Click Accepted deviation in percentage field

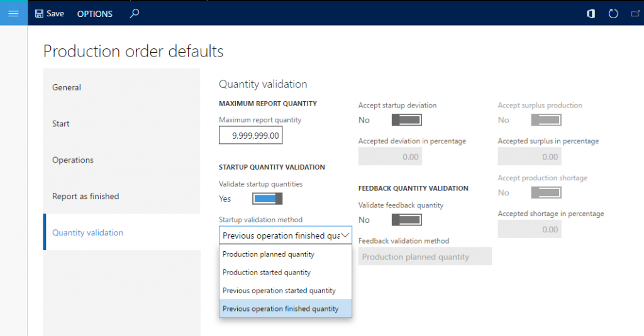coord(390,157)
